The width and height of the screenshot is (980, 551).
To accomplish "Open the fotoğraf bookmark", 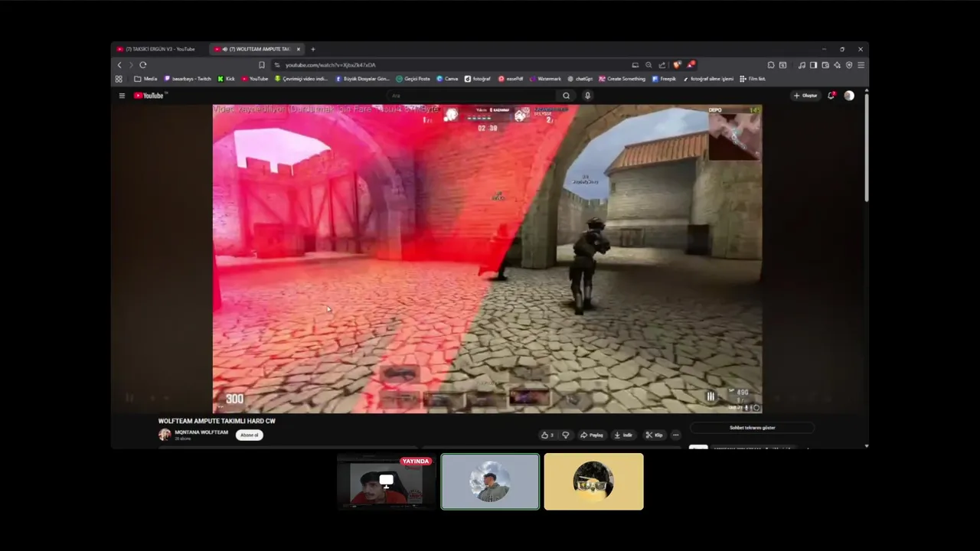I will click(x=478, y=79).
